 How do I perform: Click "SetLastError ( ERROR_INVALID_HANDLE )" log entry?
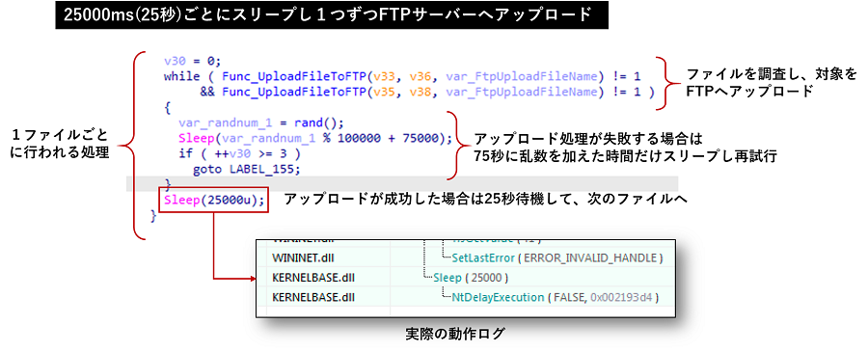[x=556, y=257]
